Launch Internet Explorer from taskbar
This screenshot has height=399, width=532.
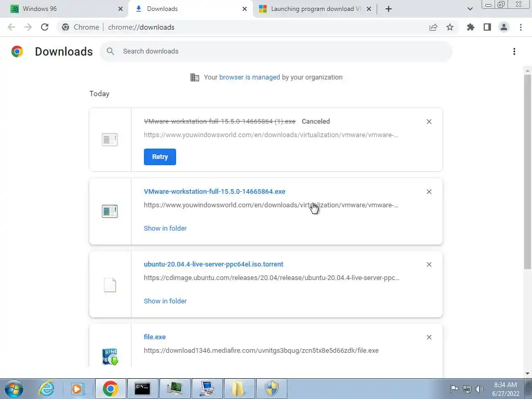pyautogui.click(x=46, y=389)
